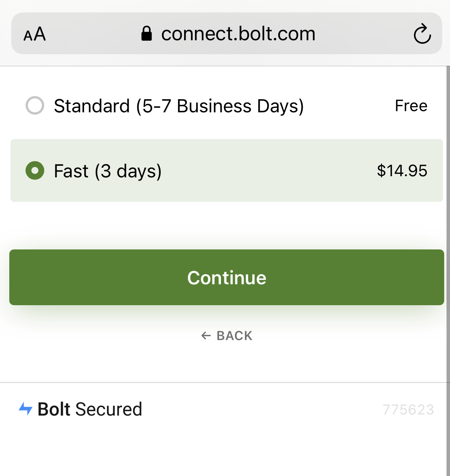Go back using the BACK link
This screenshot has width=450, height=476.
pos(234,336)
